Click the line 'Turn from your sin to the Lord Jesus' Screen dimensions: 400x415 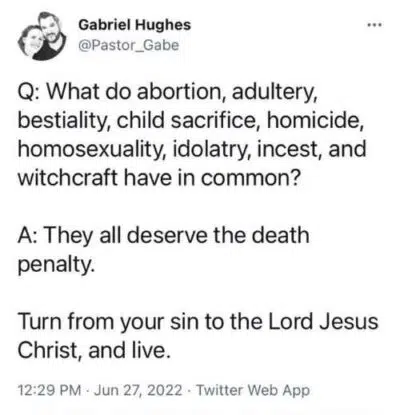[x=198, y=322]
